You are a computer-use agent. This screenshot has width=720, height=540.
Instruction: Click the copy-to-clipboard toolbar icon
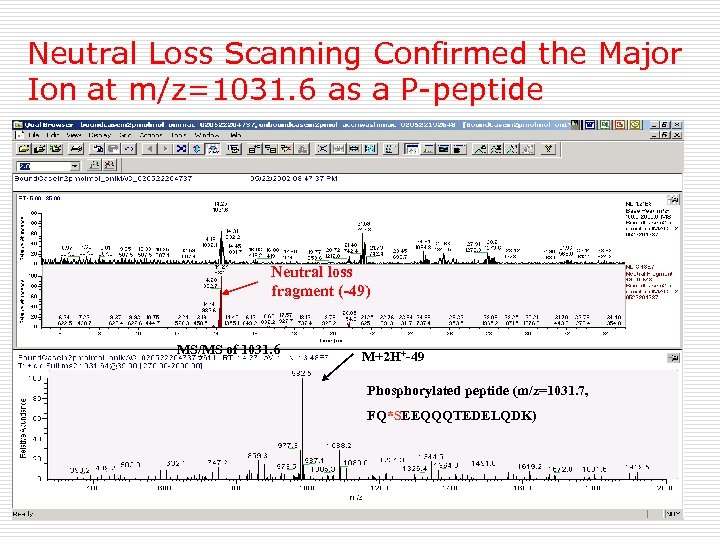97,149
